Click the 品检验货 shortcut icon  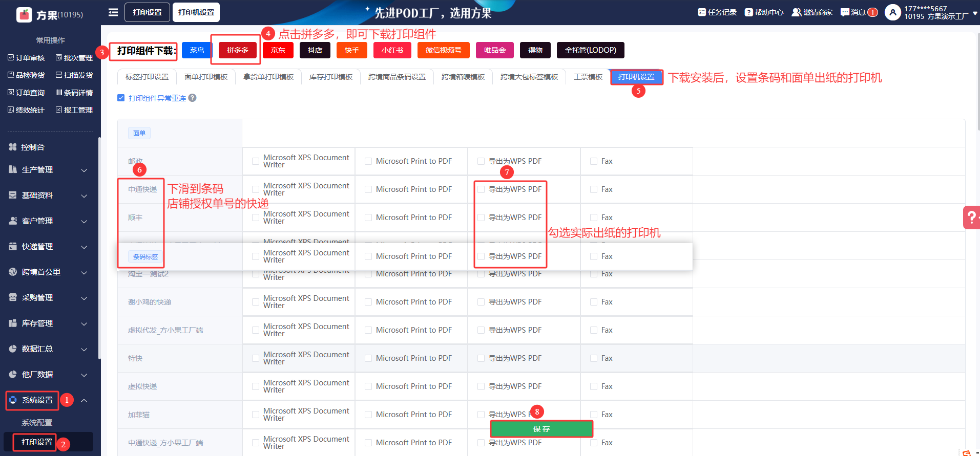click(x=11, y=75)
